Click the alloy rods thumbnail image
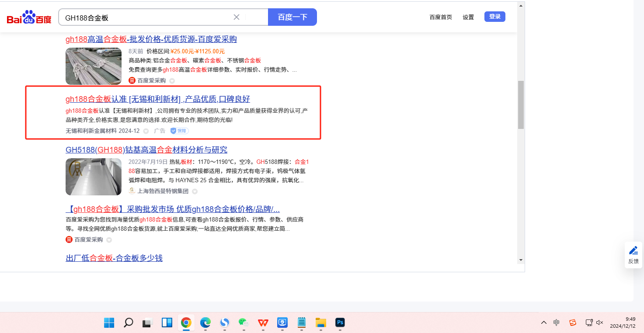The height and width of the screenshot is (333, 644). point(94,66)
